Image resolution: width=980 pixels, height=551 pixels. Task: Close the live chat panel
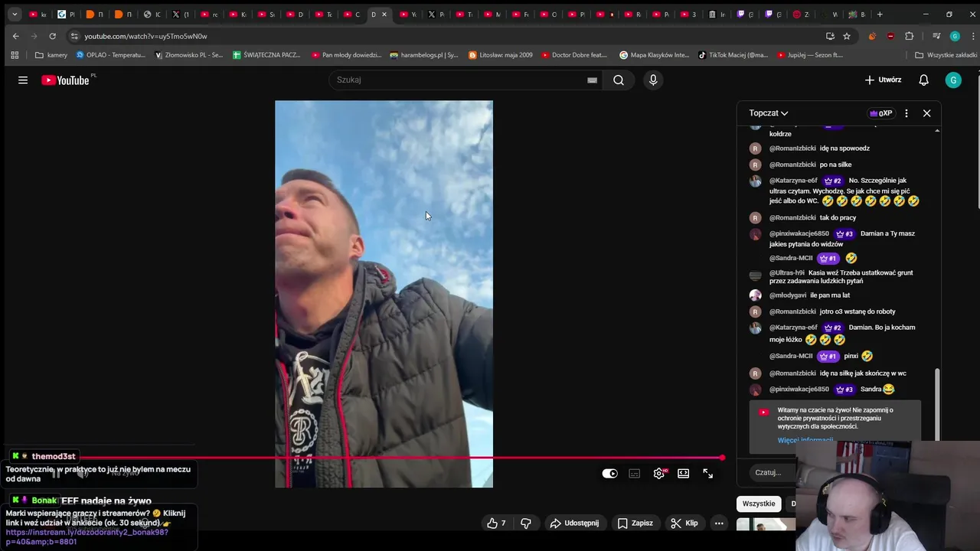[x=926, y=113]
